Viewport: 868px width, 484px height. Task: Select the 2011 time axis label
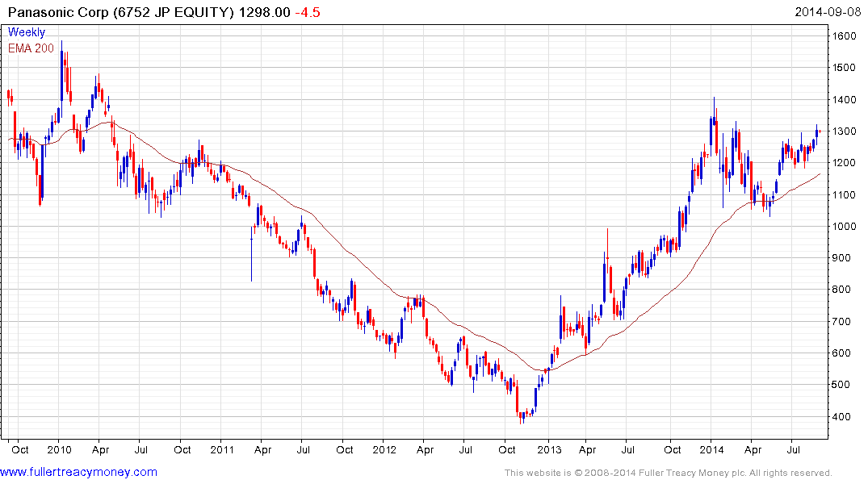tap(222, 449)
